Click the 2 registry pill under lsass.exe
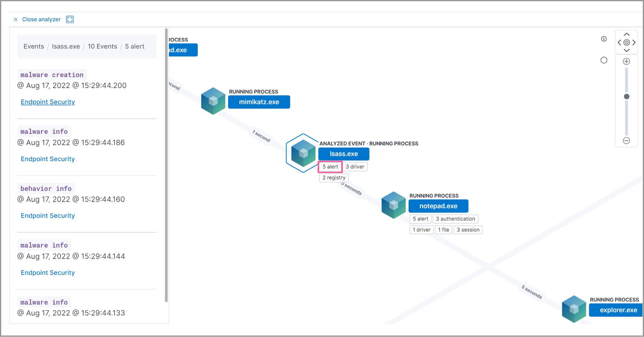This screenshot has height=337, width=644. tap(334, 177)
